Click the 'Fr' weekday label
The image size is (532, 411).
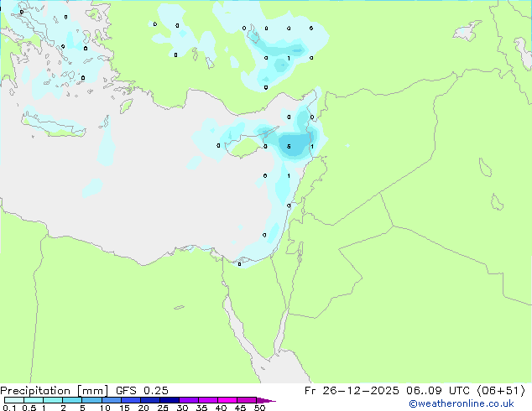click(x=310, y=391)
